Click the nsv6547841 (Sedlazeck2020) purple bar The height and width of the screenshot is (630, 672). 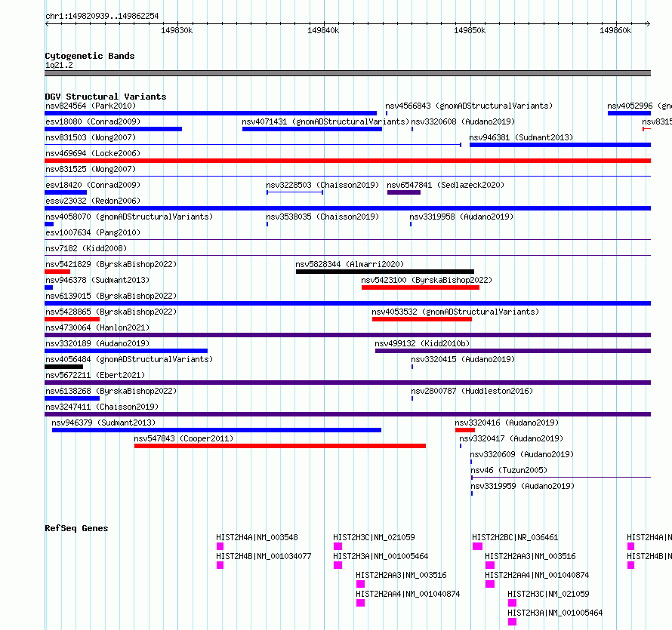point(404,192)
